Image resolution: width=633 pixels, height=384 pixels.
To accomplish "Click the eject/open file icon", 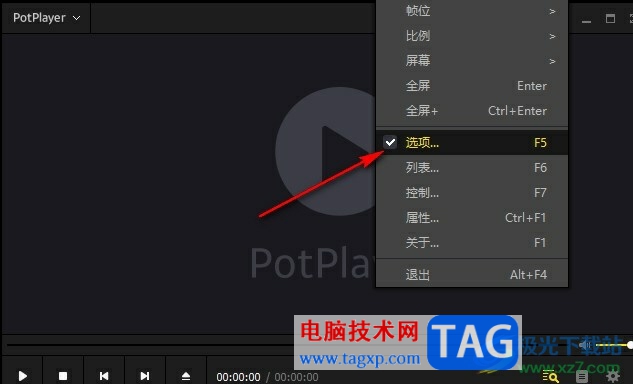I will [186, 376].
